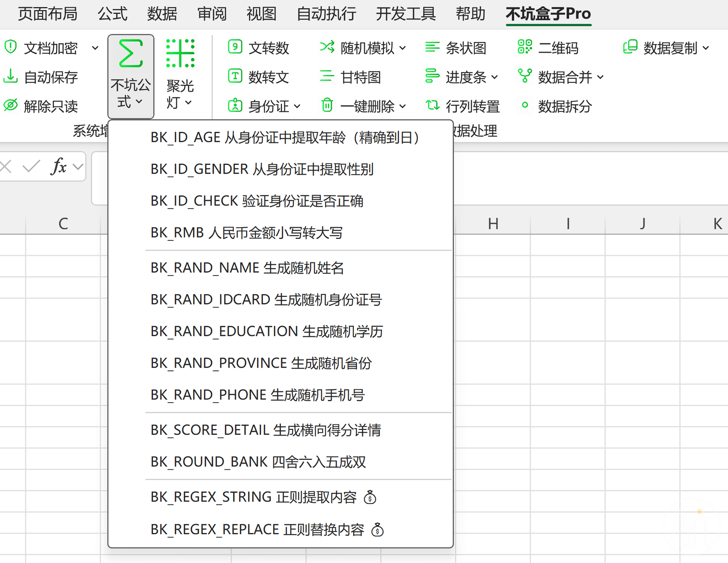
Task: Select column C header
Action: tap(63, 223)
